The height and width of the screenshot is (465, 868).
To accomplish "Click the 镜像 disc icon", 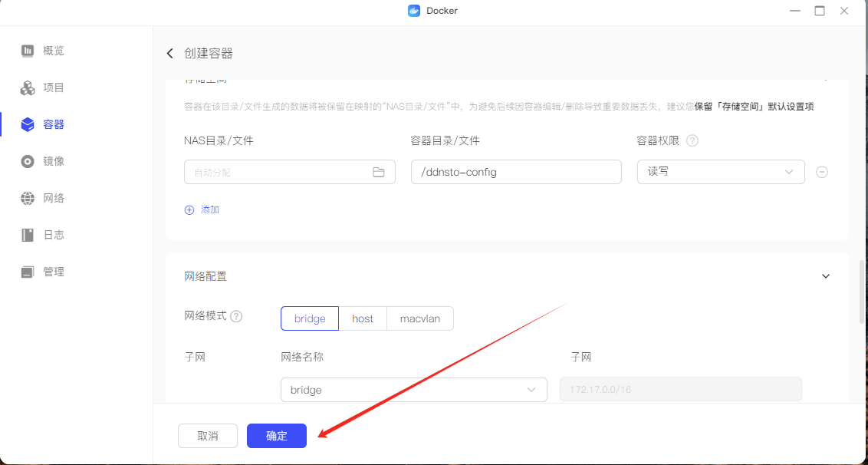I will [x=28, y=161].
